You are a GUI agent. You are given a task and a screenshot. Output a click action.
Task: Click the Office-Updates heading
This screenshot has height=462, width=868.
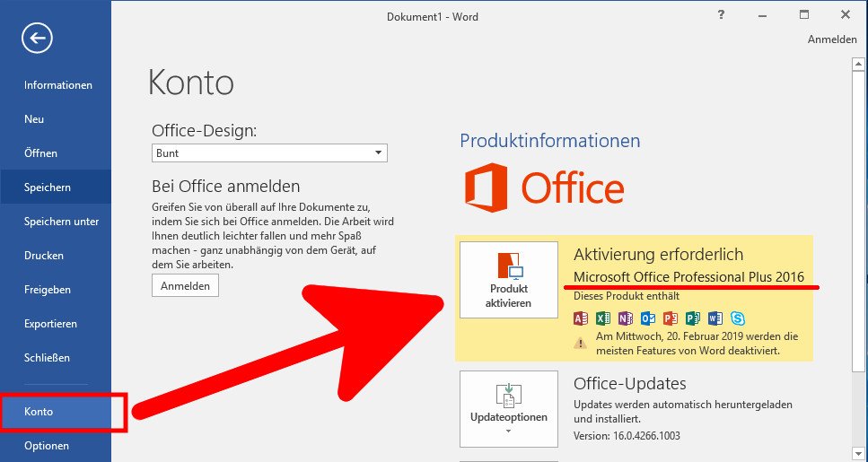pyautogui.click(x=630, y=383)
